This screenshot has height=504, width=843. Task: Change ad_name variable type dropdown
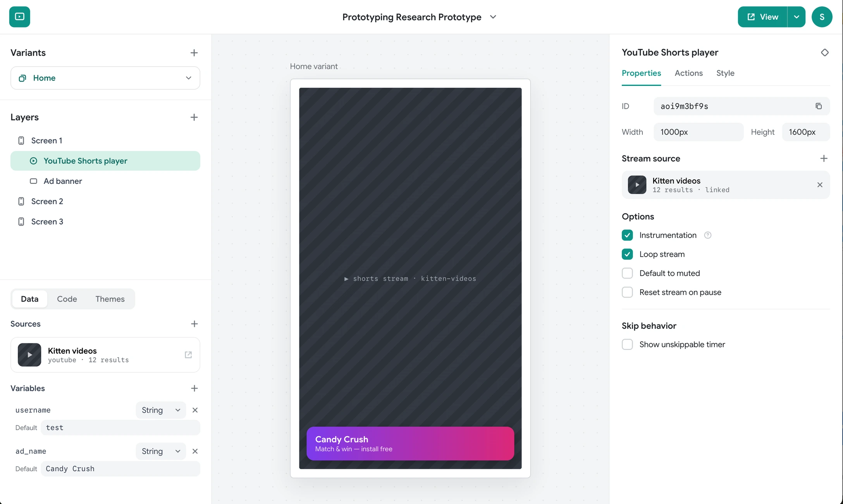coord(161,451)
